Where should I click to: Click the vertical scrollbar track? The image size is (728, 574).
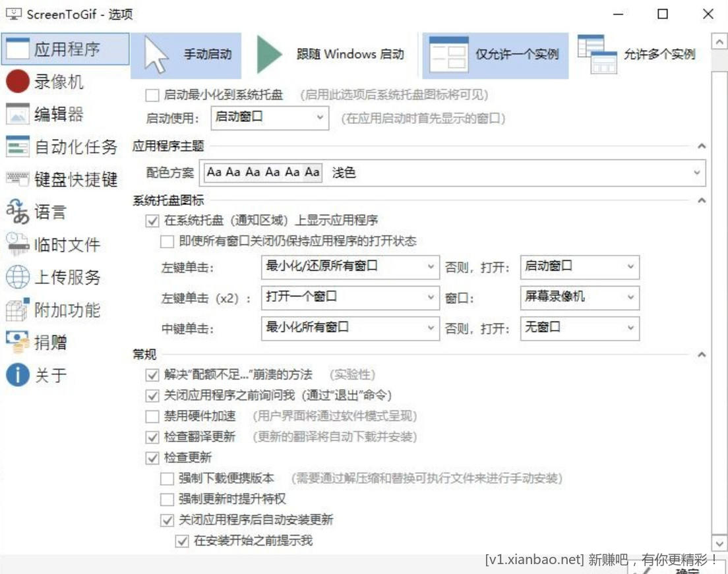tap(719, 293)
